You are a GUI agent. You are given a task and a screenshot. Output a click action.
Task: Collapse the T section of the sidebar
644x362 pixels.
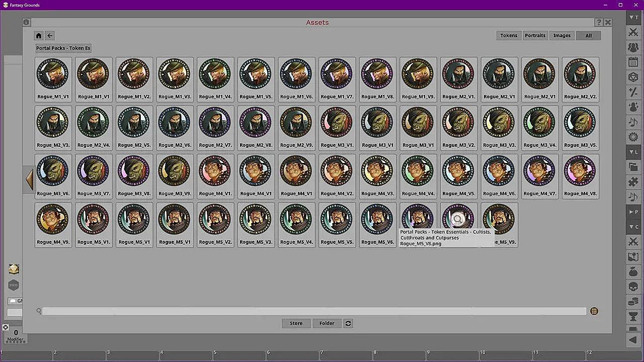633,18
